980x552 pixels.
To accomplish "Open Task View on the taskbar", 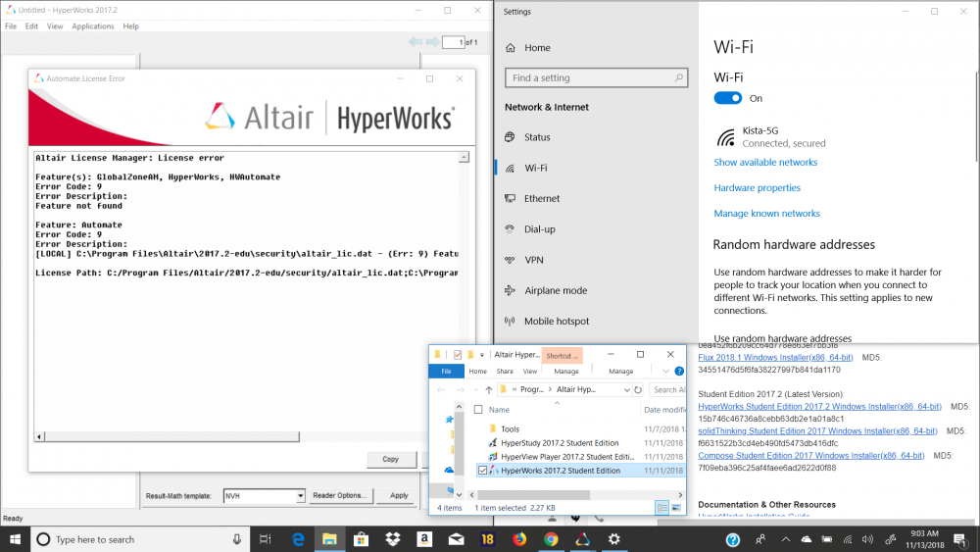I will [x=265, y=539].
